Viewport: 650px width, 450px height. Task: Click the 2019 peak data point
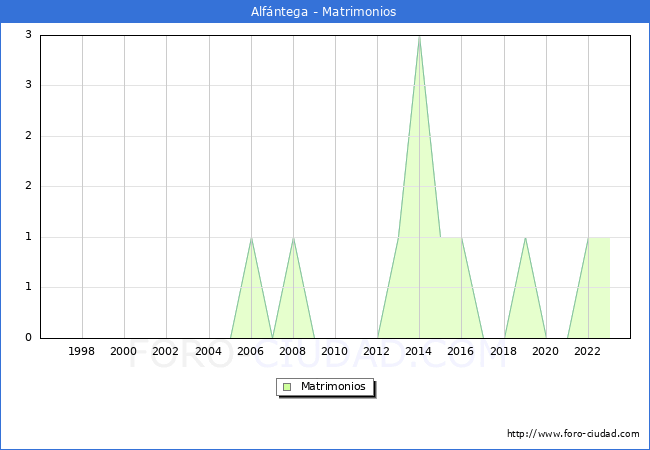525,238
